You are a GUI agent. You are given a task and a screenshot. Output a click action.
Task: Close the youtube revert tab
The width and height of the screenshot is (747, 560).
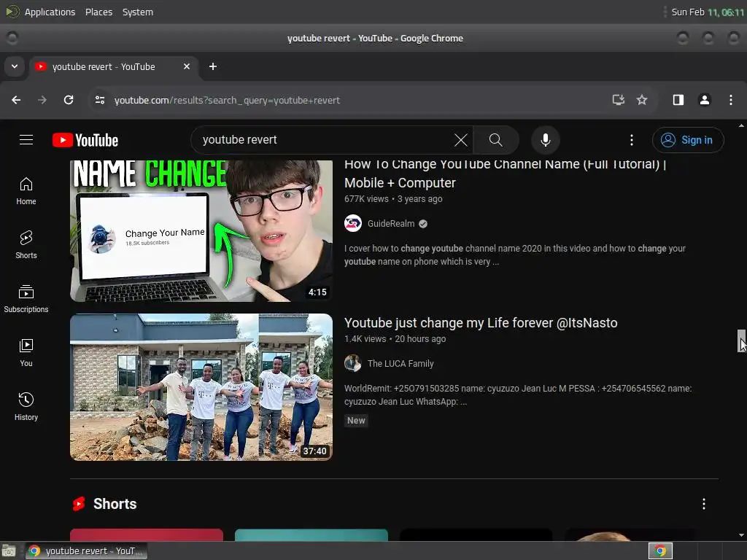tap(187, 66)
